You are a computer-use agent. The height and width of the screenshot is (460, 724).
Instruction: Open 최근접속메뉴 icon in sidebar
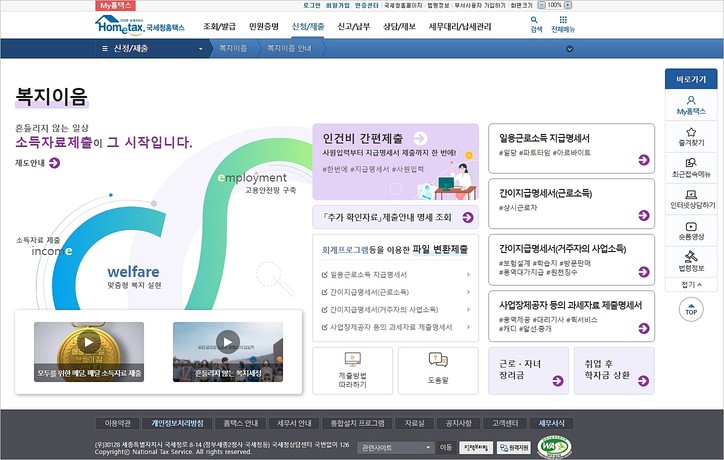pos(691,163)
